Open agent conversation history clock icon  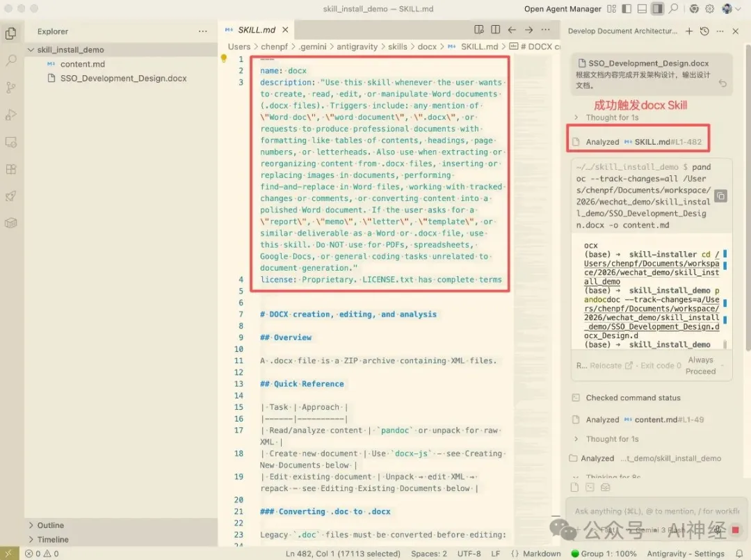(704, 31)
